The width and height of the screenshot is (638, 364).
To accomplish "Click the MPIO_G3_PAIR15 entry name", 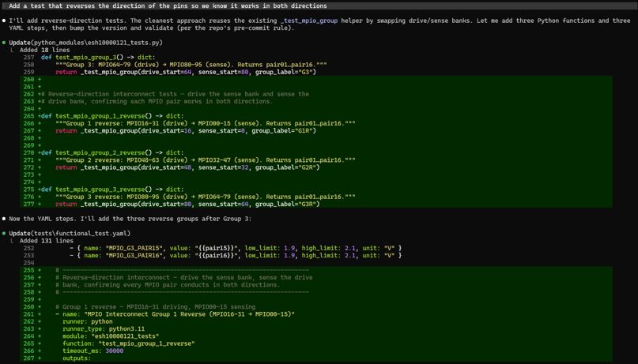I will pyautogui.click(x=134, y=248).
